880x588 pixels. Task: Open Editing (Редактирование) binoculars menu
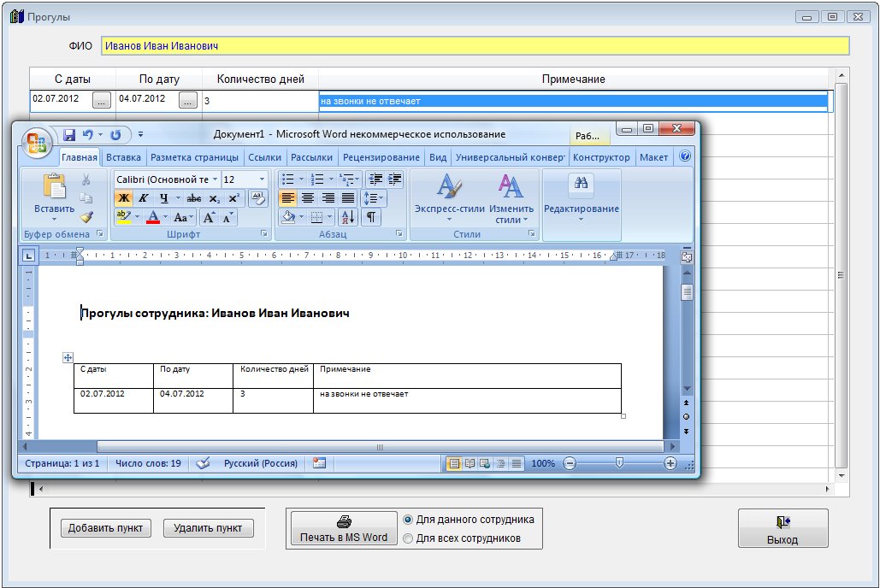(x=582, y=198)
